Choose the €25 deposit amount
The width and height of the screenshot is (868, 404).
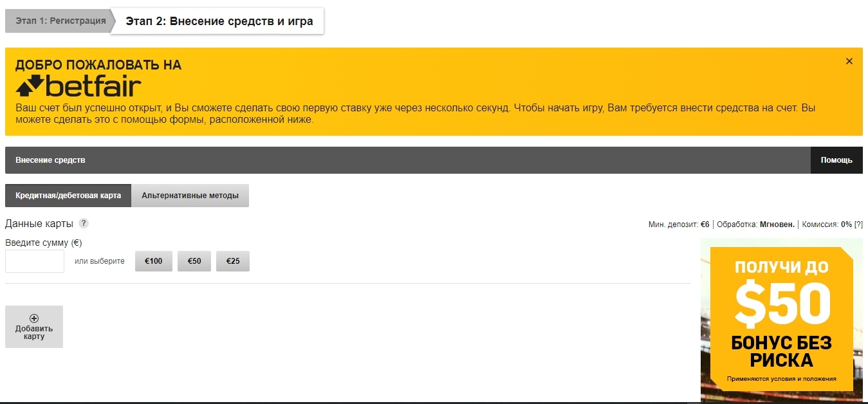[233, 261]
